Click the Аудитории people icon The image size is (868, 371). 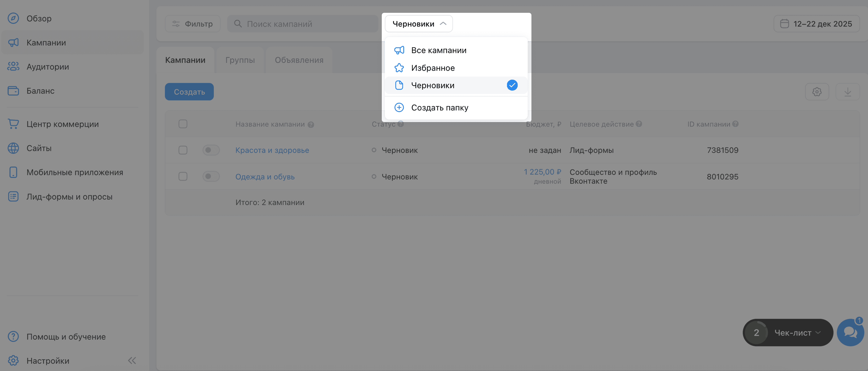click(x=13, y=66)
